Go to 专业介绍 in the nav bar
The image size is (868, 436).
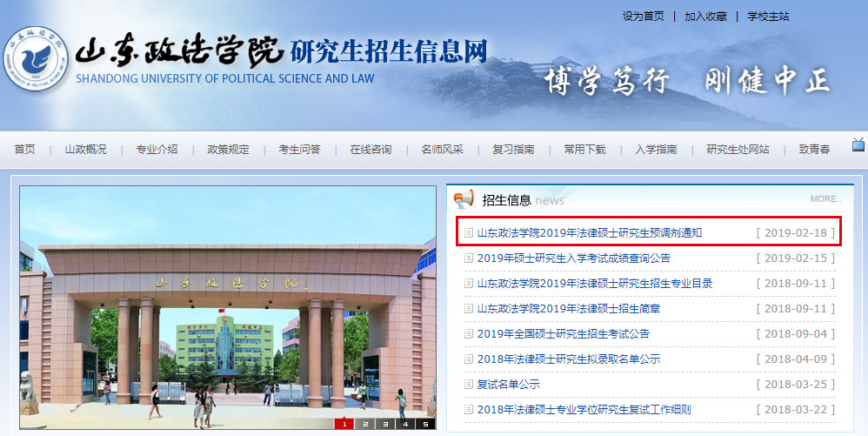pos(157,149)
